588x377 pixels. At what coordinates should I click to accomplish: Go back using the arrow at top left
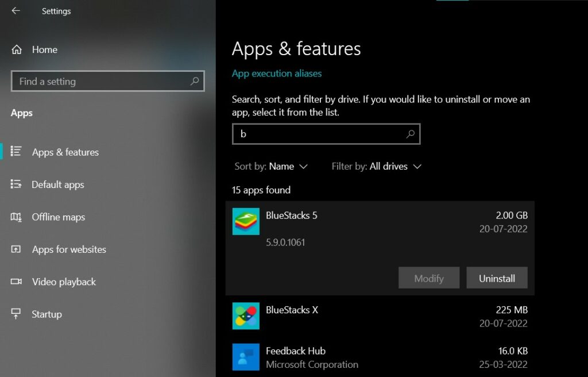pos(16,10)
